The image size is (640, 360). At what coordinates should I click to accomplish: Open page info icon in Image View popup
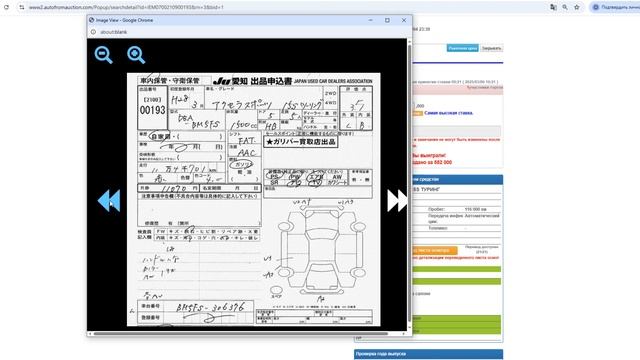pos(93,32)
